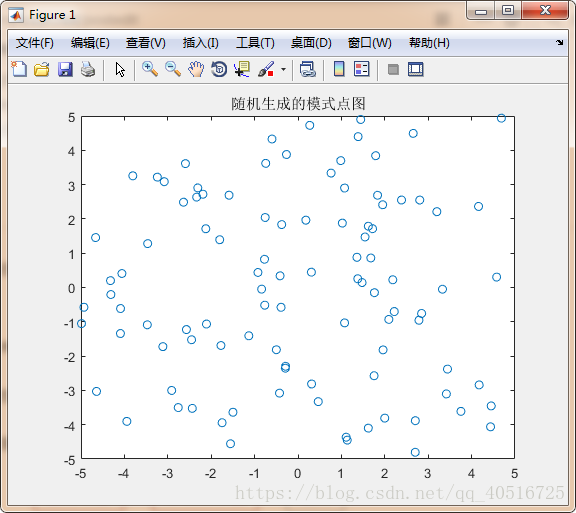Open the 窗口(W) menu
Viewport: 576px width, 513px height.
pyautogui.click(x=370, y=43)
